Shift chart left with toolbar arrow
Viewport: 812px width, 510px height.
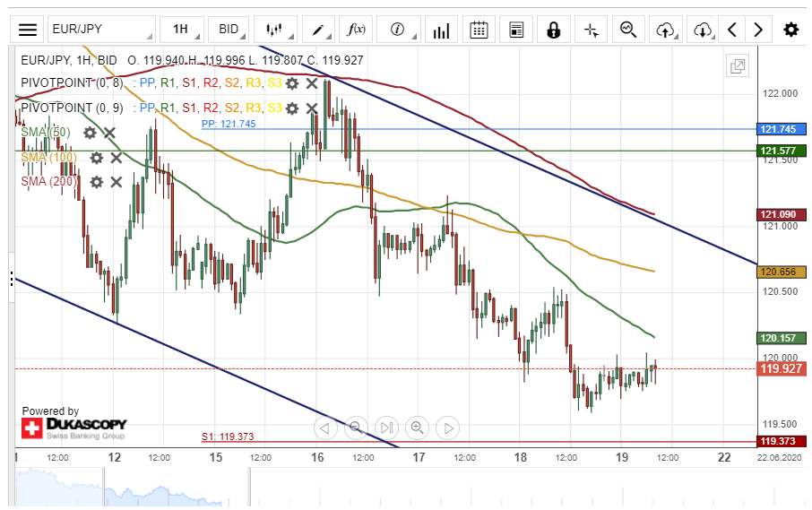(x=732, y=30)
